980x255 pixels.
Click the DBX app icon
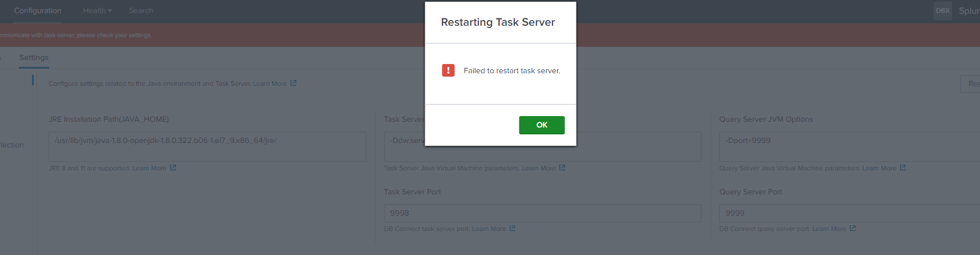(942, 11)
